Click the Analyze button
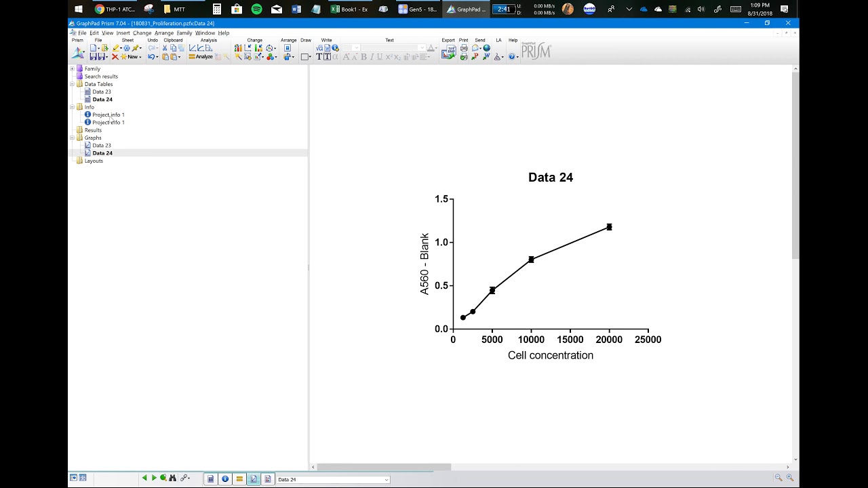 point(201,56)
